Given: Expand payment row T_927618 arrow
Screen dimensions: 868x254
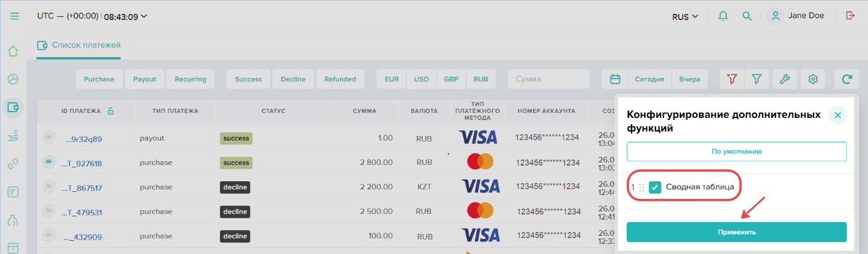Looking at the screenshot, I should coord(49,162).
